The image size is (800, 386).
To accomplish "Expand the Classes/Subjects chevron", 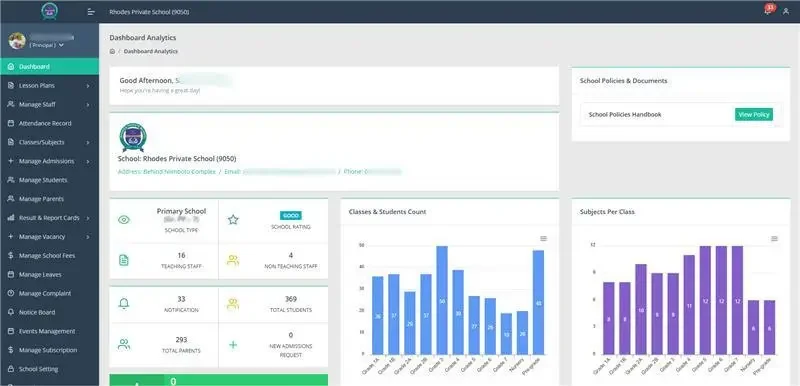I will pos(88,142).
